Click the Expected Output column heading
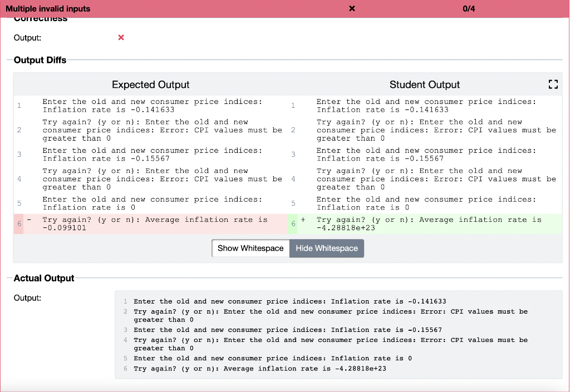Image resolution: width=570 pixels, height=392 pixels. coord(150,85)
